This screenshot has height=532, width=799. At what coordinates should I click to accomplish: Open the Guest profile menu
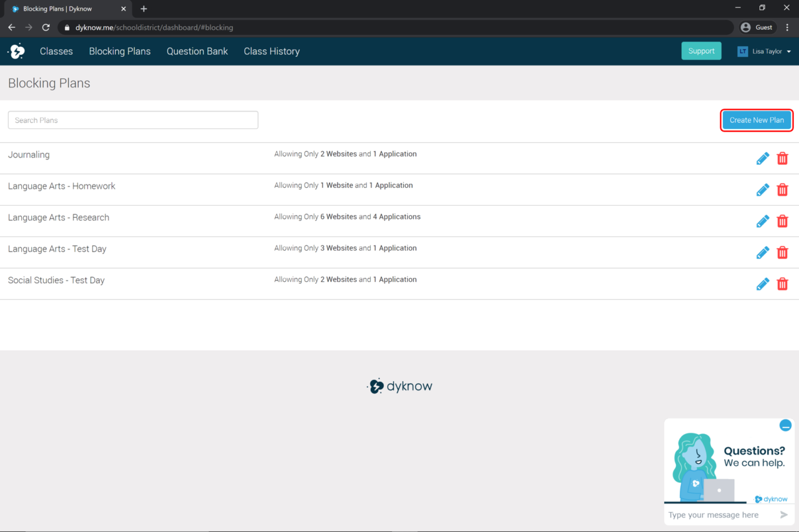(757, 27)
